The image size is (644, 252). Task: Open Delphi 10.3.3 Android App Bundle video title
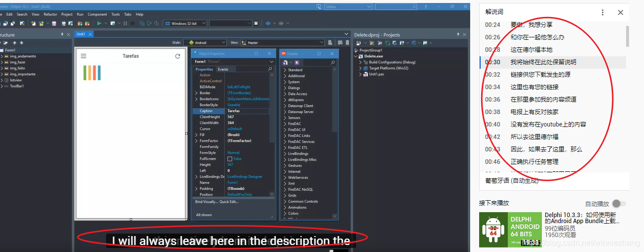[x=582, y=218]
